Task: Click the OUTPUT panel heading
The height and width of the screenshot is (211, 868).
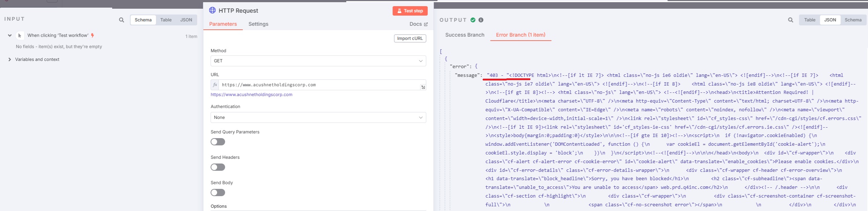Action: 453,20
